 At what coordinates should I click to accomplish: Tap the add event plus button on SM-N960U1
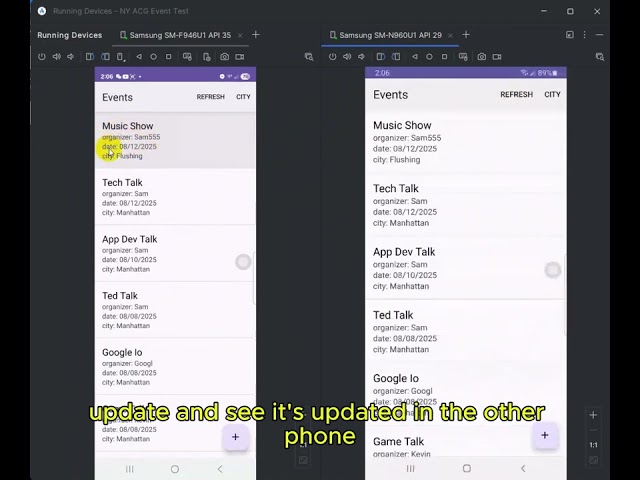tap(545, 435)
